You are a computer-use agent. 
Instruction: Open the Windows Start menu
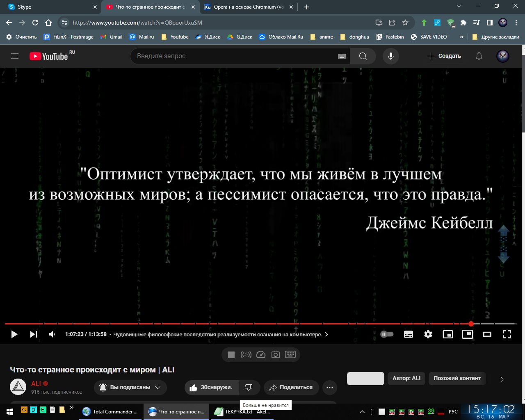tap(9, 411)
